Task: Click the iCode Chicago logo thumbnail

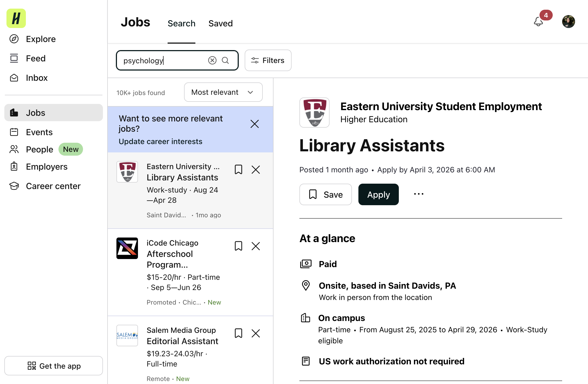Action: (x=127, y=248)
